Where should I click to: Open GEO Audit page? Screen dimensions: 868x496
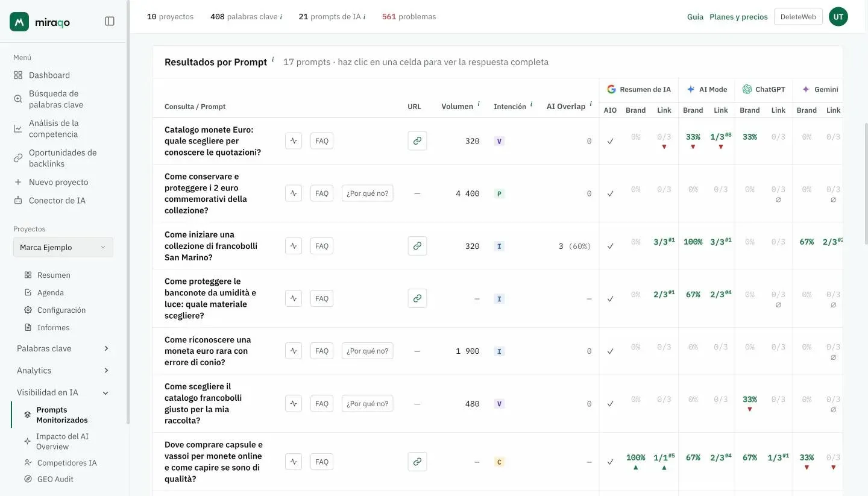point(55,479)
